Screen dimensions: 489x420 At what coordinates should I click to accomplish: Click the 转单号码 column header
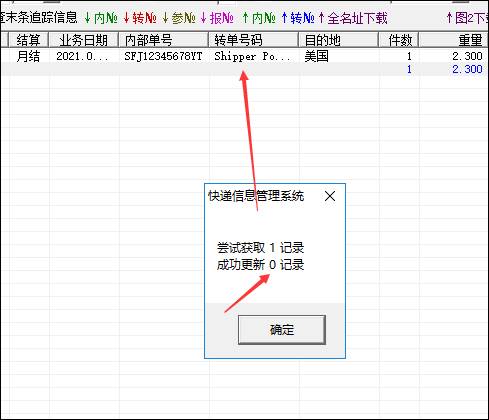253,40
